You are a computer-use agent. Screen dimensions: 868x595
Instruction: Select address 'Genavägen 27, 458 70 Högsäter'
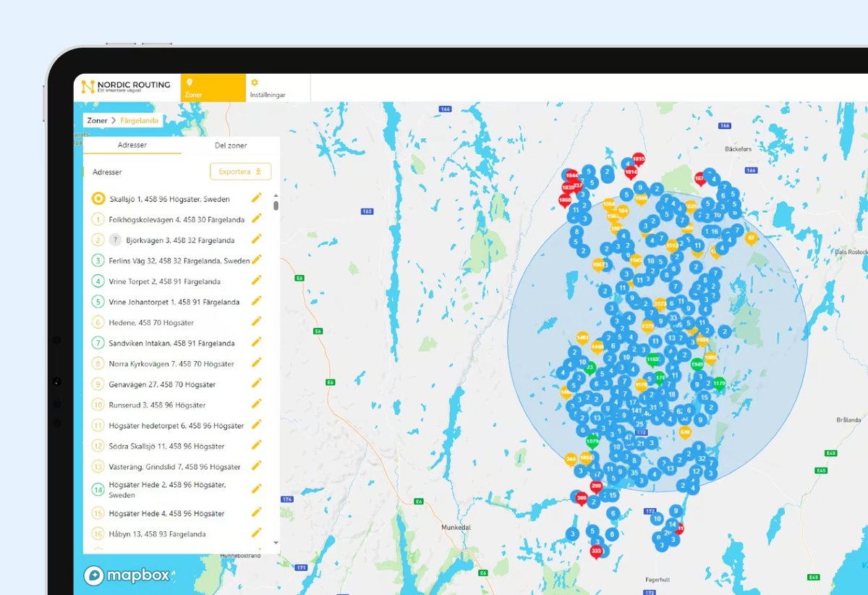point(162,384)
